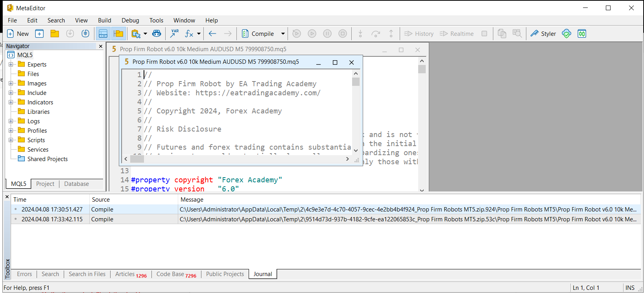
Task: Open the Search in Files tab
Action: (87, 274)
